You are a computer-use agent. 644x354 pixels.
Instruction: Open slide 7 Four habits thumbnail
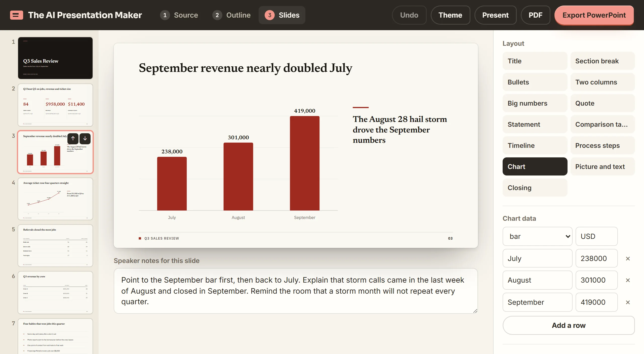click(x=55, y=336)
